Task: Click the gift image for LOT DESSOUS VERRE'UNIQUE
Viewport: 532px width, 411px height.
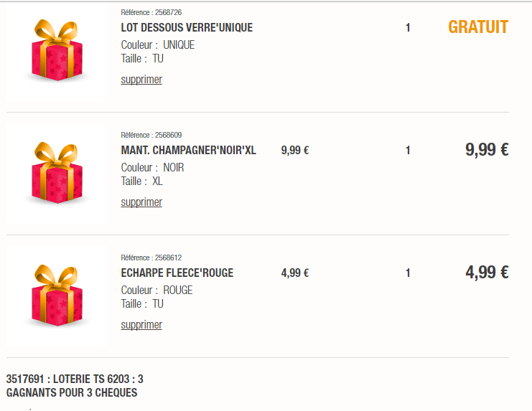Action: [58, 52]
